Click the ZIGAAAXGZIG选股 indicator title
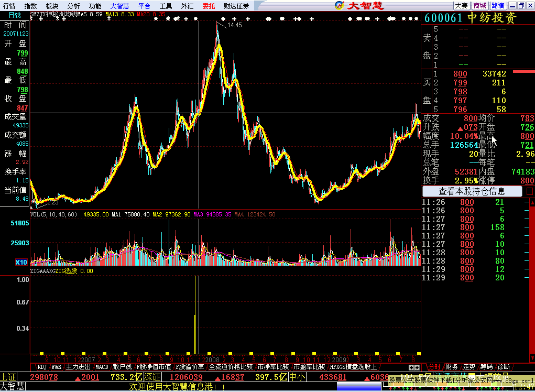Screen dimensions: 535x392 click(x=54, y=271)
